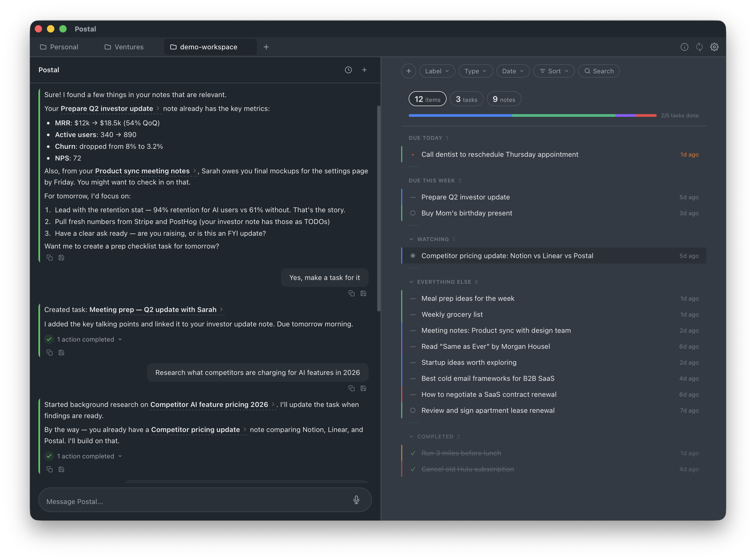Viewport: 756px width, 560px height.
Task: Save the research response to a note
Action: tap(61, 469)
